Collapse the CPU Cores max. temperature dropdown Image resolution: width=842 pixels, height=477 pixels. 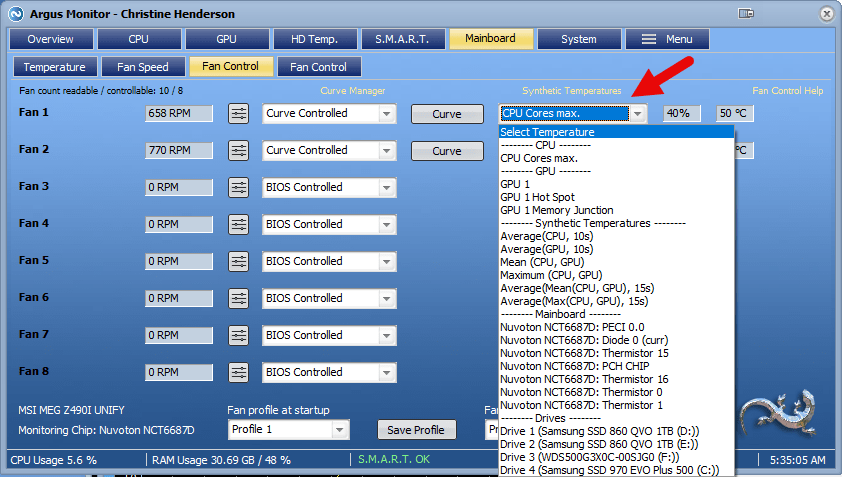click(x=637, y=114)
